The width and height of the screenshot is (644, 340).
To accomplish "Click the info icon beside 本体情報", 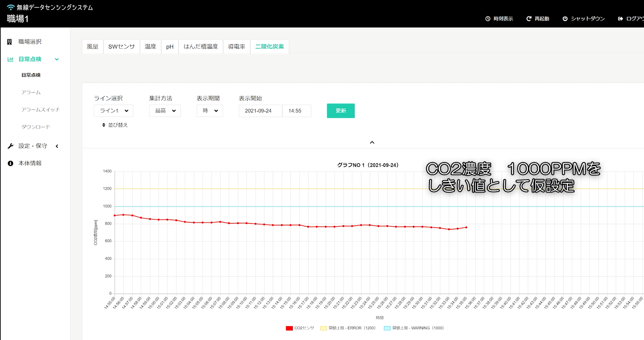I will [x=10, y=163].
